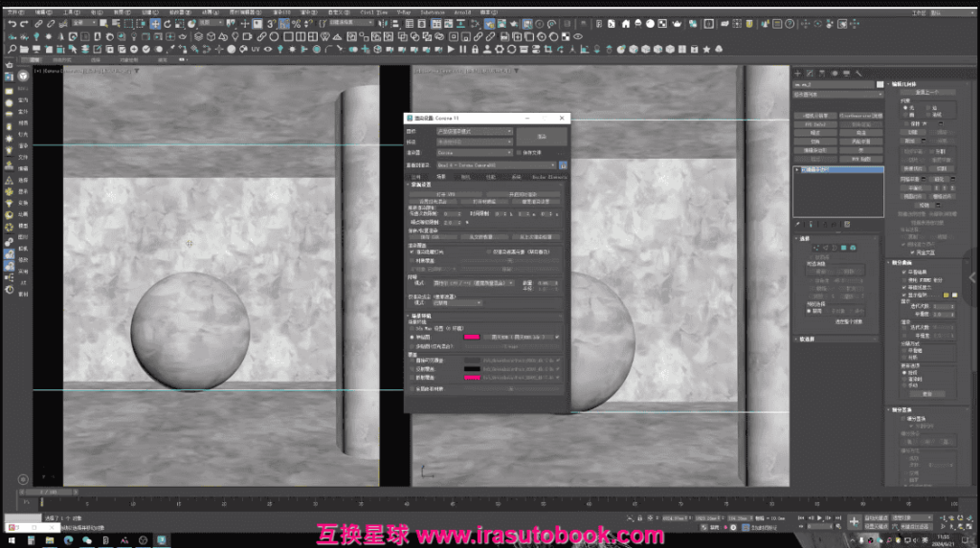Image resolution: width=980 pixels, height=548 pixels.
Task: Click the object name input field
Action: (835, 84)
